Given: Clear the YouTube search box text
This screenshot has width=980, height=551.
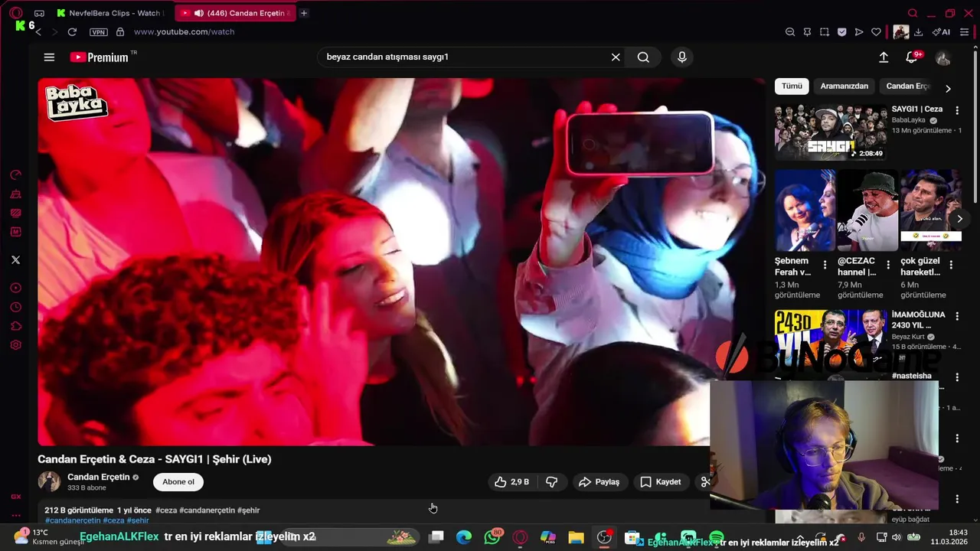Looking at the screenshot, I should (x=616, y=57).
